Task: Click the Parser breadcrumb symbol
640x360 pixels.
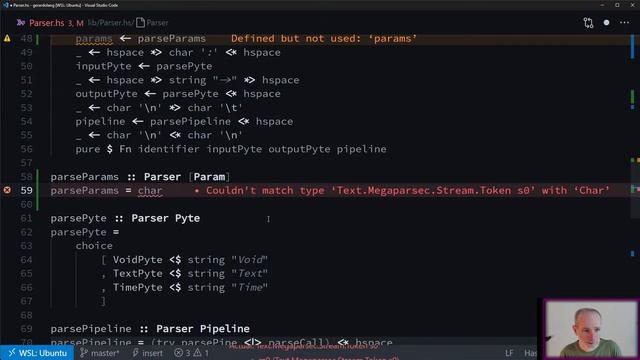Action: coord(157,23)
